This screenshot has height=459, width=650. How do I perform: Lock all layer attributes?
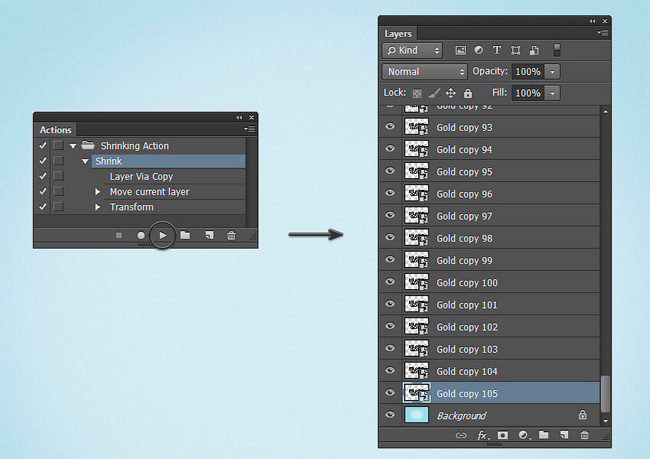click(468, 93)
